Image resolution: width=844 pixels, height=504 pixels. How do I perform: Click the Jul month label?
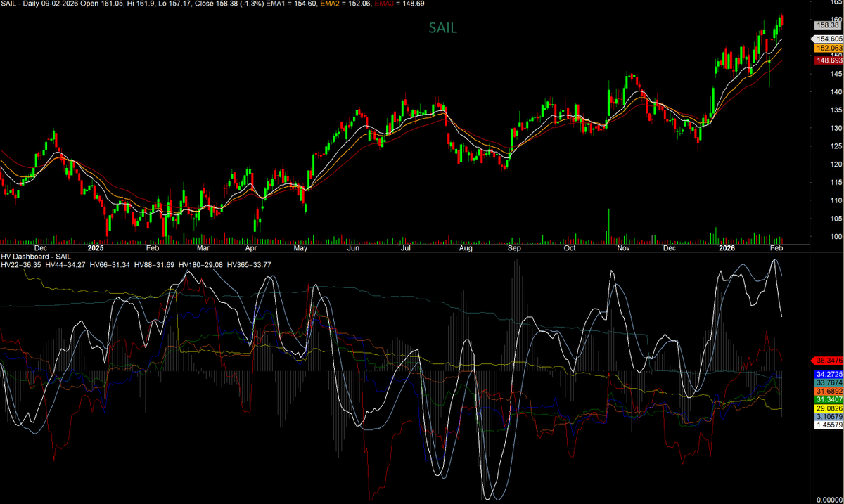click(406, 248)
